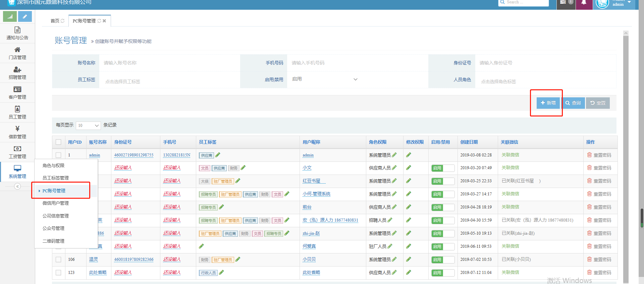Open the 门店管理 home icon in sidebar

click(17, 50)
